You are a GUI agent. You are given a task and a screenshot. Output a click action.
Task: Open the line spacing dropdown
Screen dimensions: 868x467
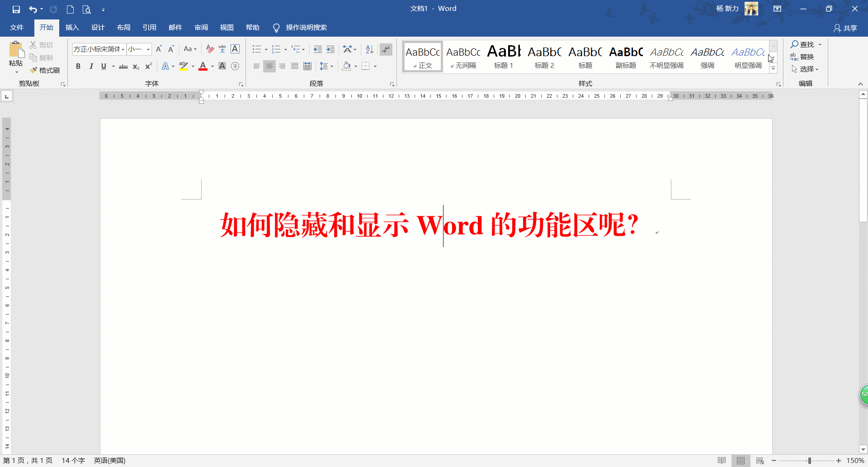326,66
